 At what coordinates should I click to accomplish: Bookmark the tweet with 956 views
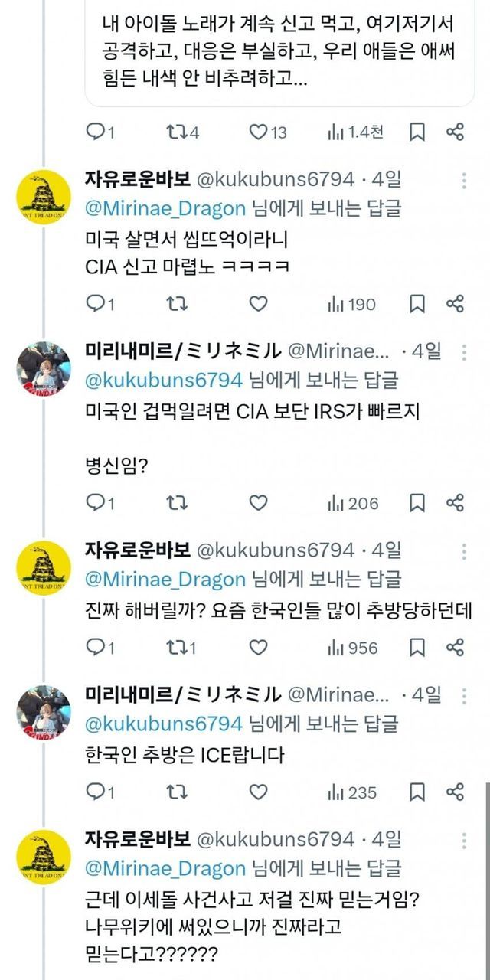pos(416,648)
